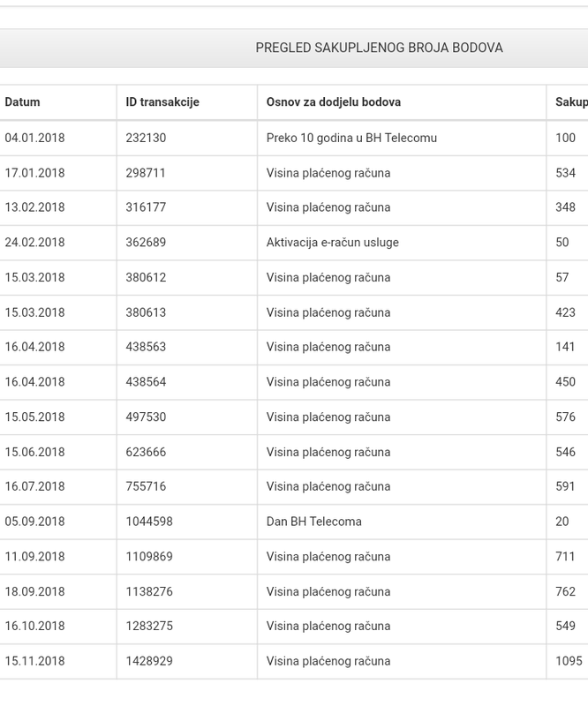Select transaction ID 1283275
The image size is (588, 706).
[149, 626]
